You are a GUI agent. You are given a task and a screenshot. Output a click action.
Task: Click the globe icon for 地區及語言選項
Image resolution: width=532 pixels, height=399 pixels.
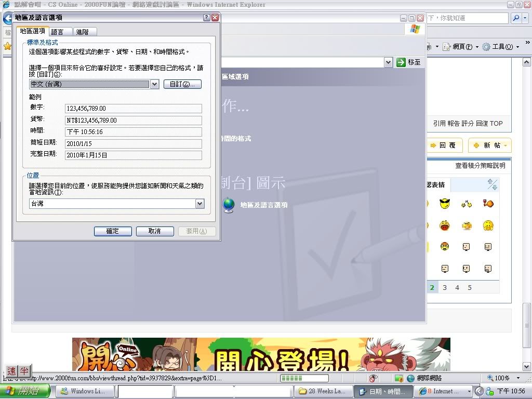228,205
